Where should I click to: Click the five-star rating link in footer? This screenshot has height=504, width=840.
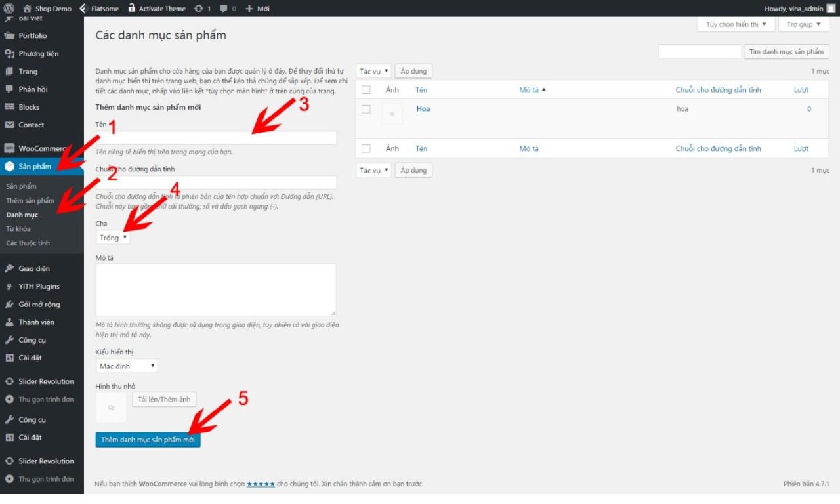pos(261,484)
